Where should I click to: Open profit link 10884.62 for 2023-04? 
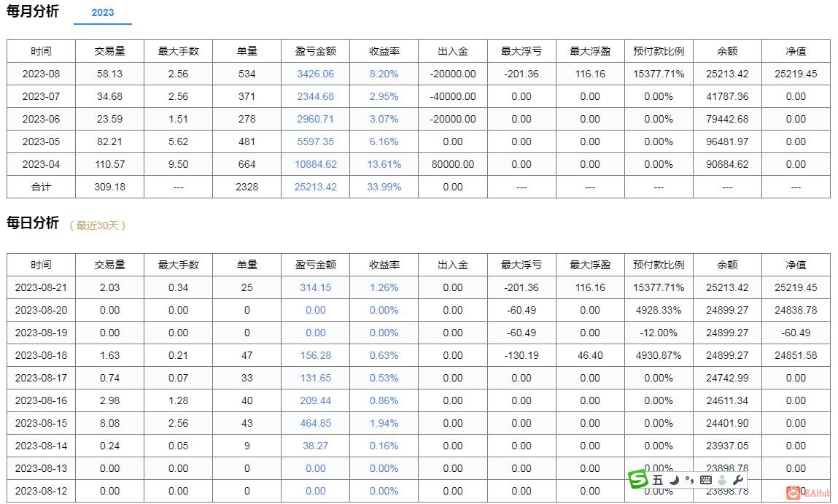(x=315, y=164)
